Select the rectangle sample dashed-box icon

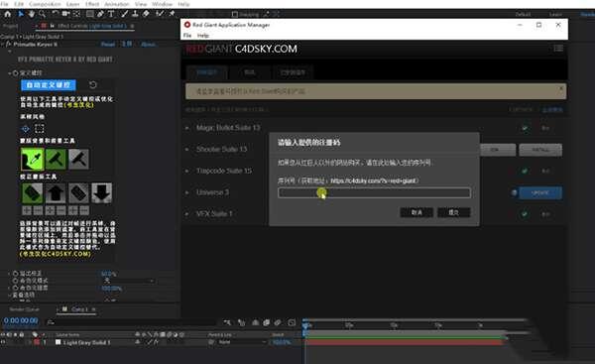[40, 129]
